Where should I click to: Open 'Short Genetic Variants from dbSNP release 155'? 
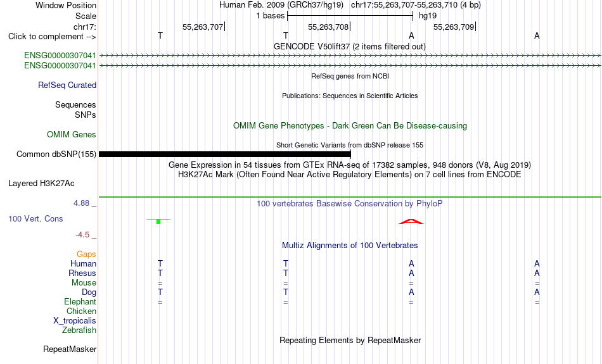350,145
